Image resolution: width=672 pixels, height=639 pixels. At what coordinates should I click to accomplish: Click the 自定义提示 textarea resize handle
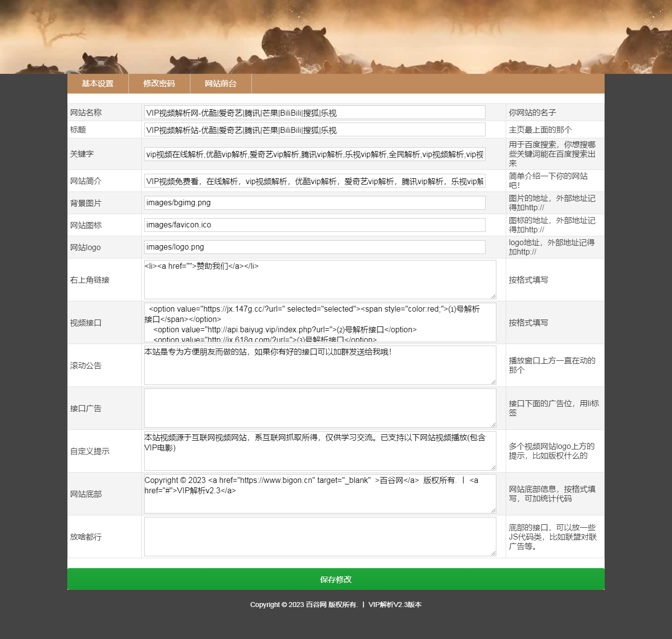click(493, 468)
